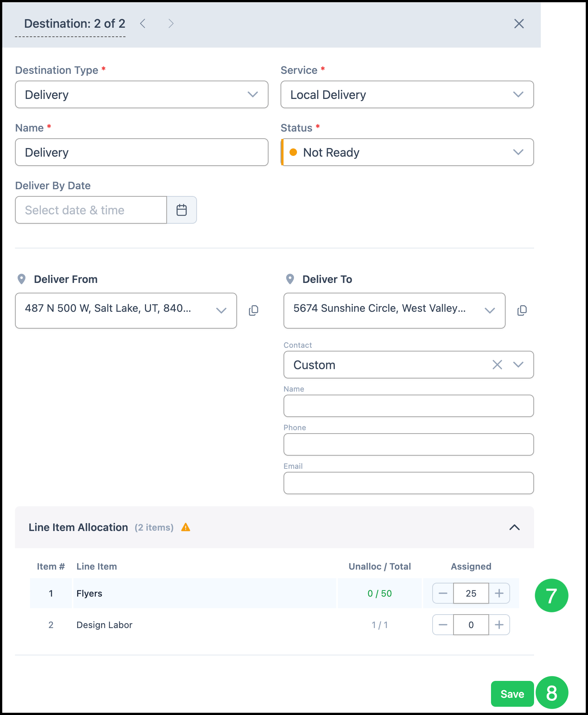Open the Destination Type dropdown
Viewport: 588px width, 715px height.
[142, 94]
